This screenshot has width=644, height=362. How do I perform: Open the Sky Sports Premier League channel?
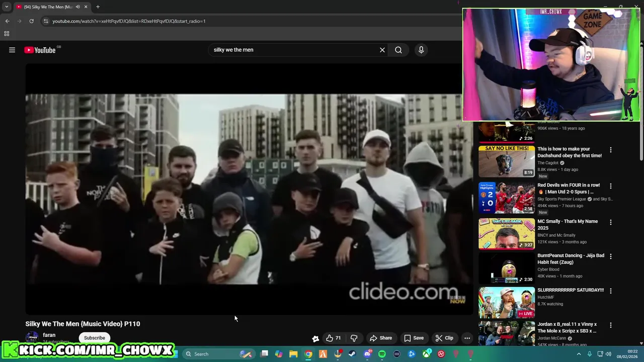click(x=561, y=199)
